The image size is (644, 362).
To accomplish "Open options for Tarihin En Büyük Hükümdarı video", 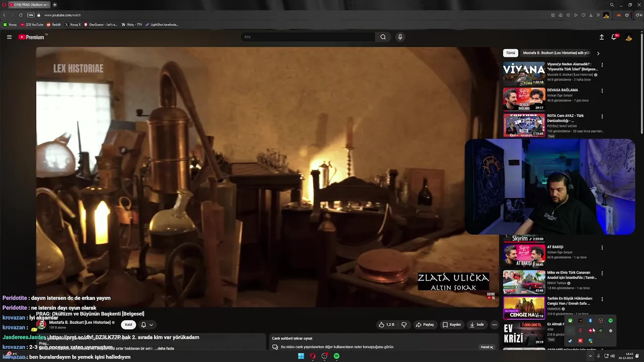I will [602, 299].
